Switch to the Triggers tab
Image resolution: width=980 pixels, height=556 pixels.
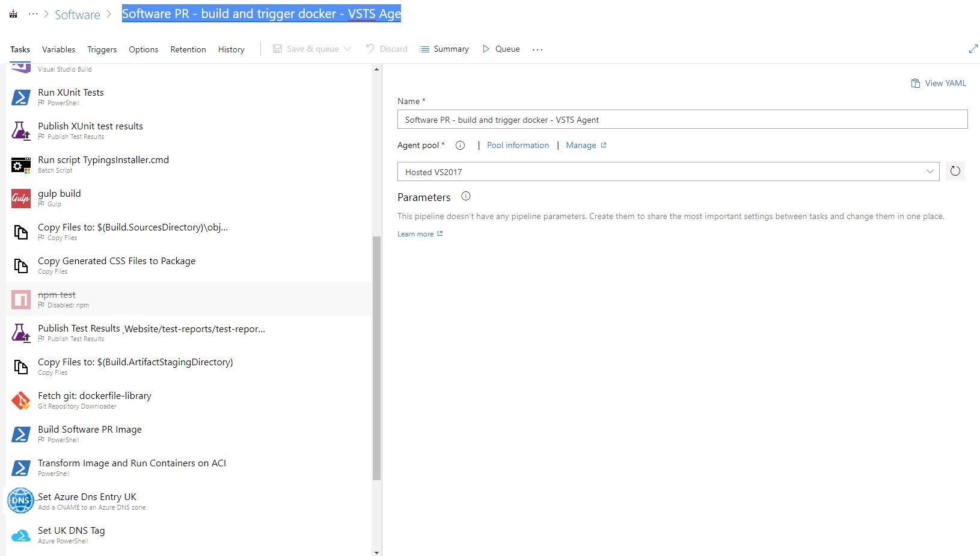click(102, 49)
